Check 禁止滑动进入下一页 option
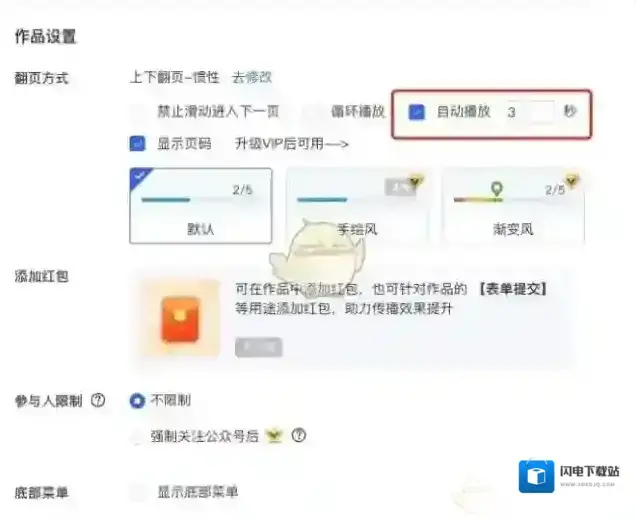 click(138, 112)
